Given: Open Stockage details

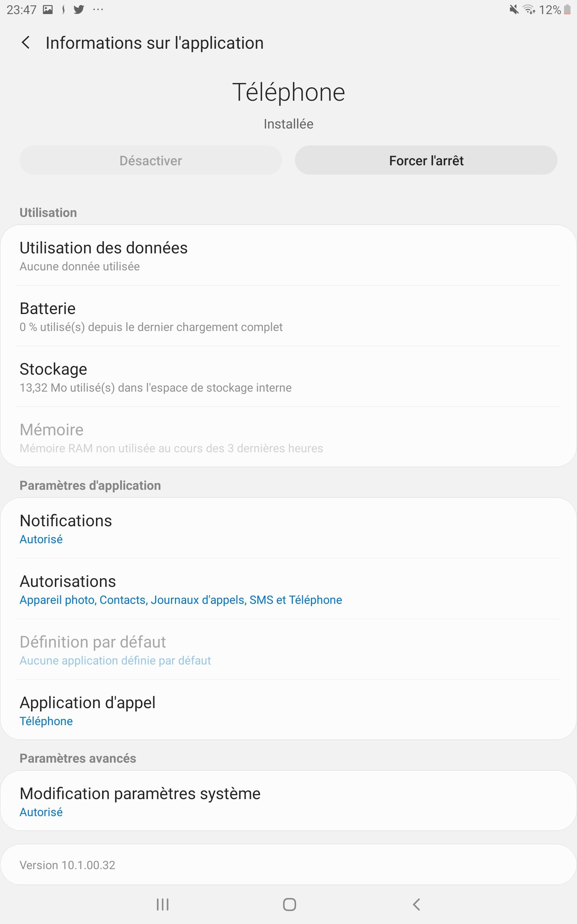Looking at the screenshot, I should [288, 377].
